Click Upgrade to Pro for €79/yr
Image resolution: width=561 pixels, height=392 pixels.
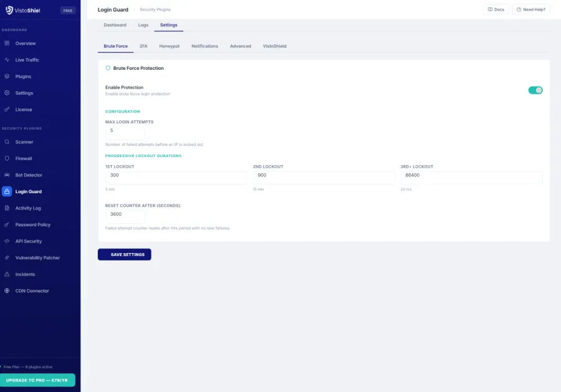[37, 380]
